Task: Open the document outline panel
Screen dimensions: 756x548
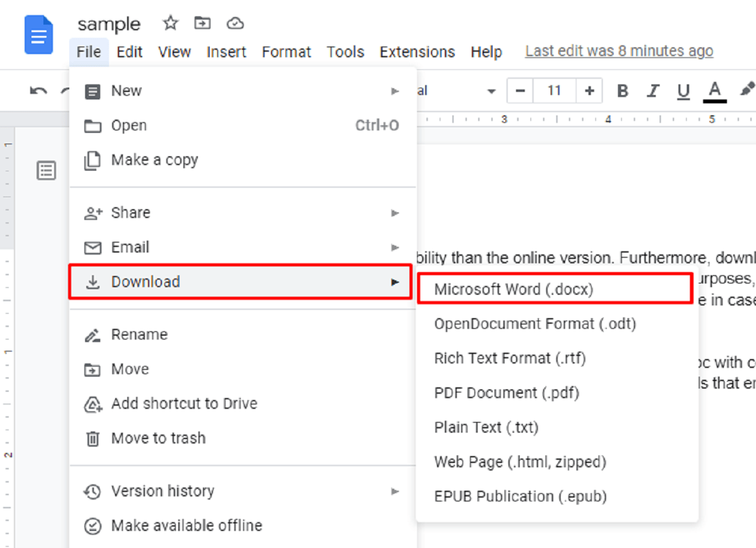Action: tap(46, 170)
